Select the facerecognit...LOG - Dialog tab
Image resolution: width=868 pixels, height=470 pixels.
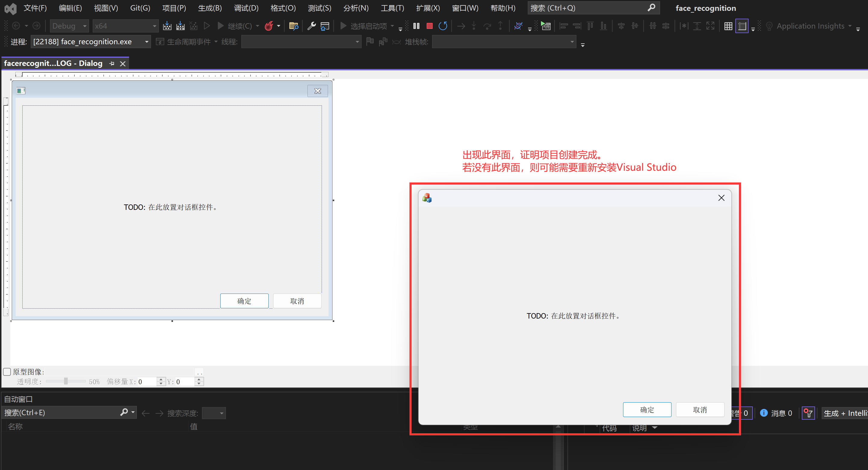pyautogui.click(x=53, y=64)
